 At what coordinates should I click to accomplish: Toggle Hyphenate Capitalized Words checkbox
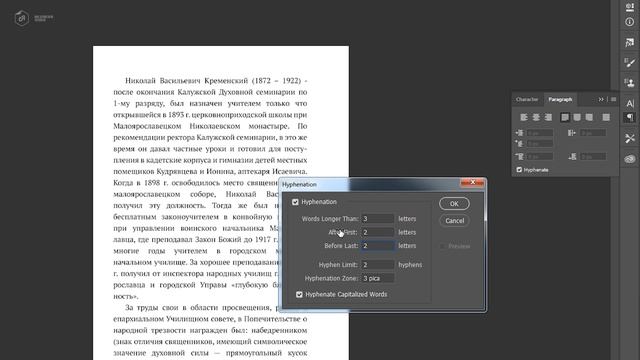(299, 295)
